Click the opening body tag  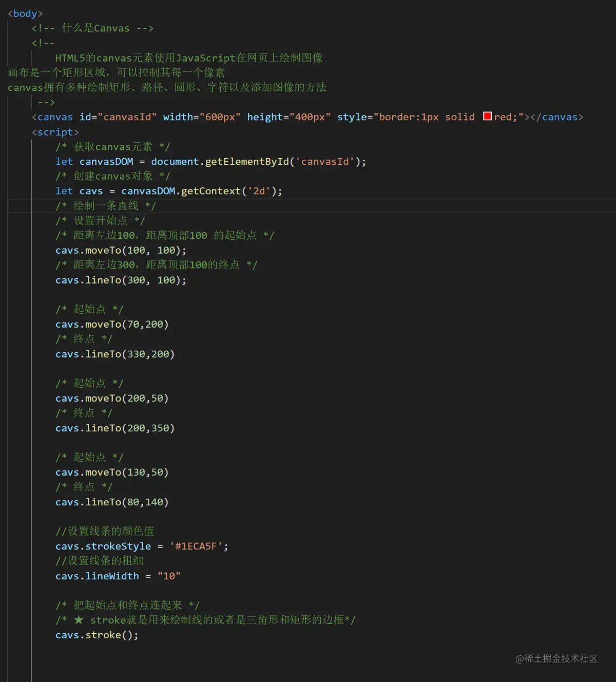25,14
